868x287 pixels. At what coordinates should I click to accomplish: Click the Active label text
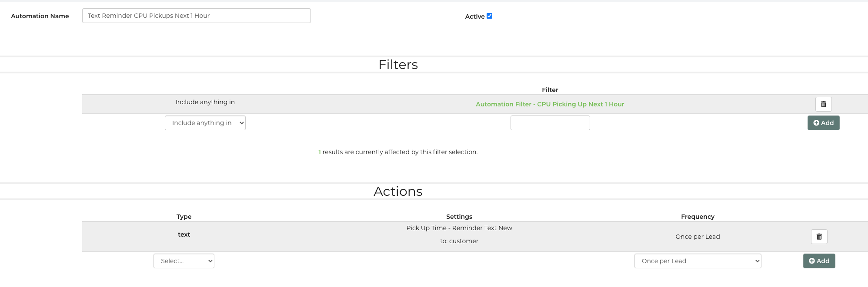[474, 16]
